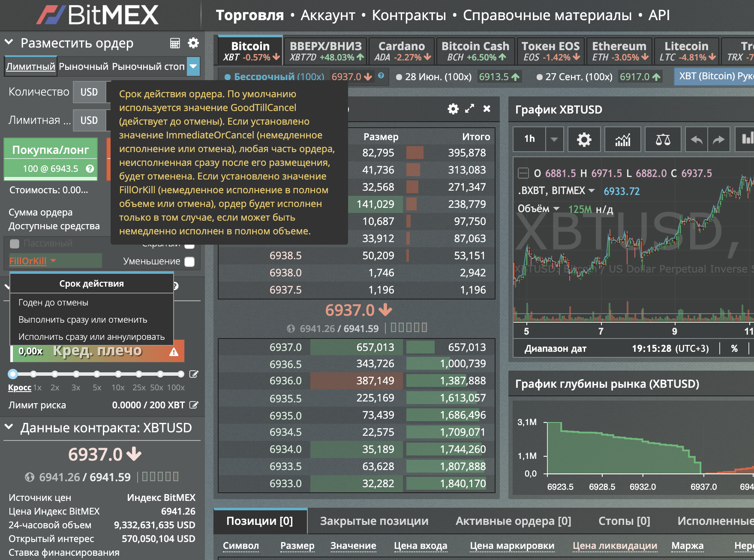The height and width of the screenshot is (560, 754).
Task: Select the Бессрочный contract radio
Action: 228,77
